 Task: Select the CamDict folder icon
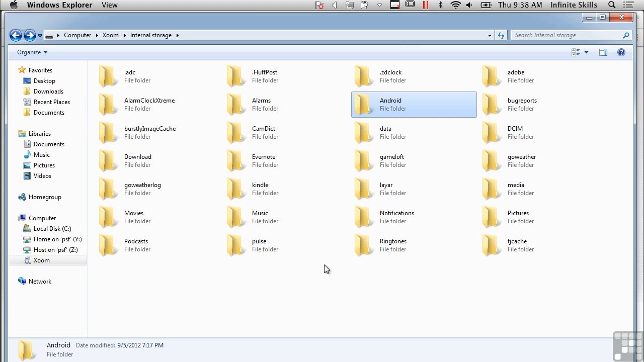pos(235,133)
